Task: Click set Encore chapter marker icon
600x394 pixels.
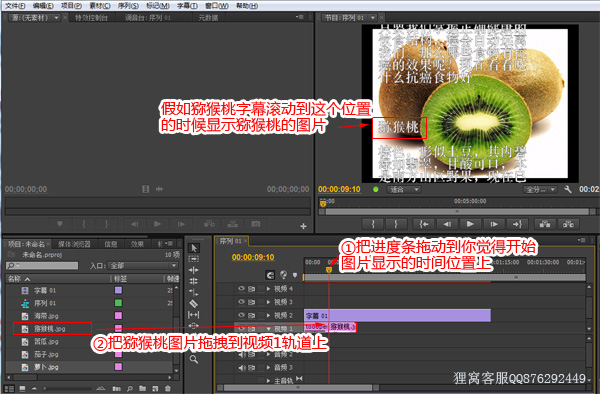Action: coord(284,275)
